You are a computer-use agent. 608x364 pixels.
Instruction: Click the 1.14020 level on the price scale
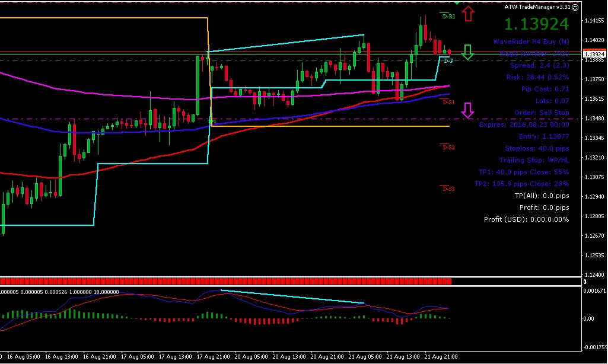594,40
